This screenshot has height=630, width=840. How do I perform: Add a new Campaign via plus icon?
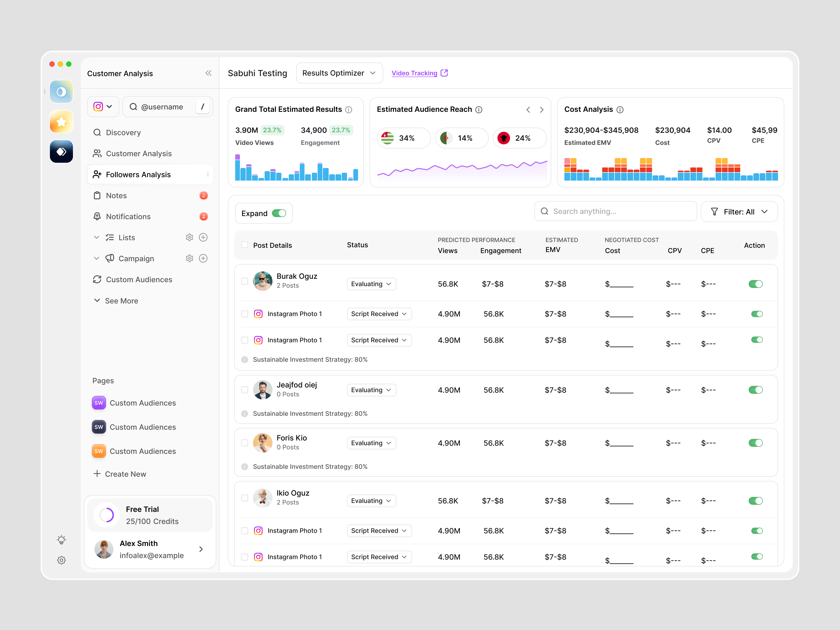[x=203, y=258]
